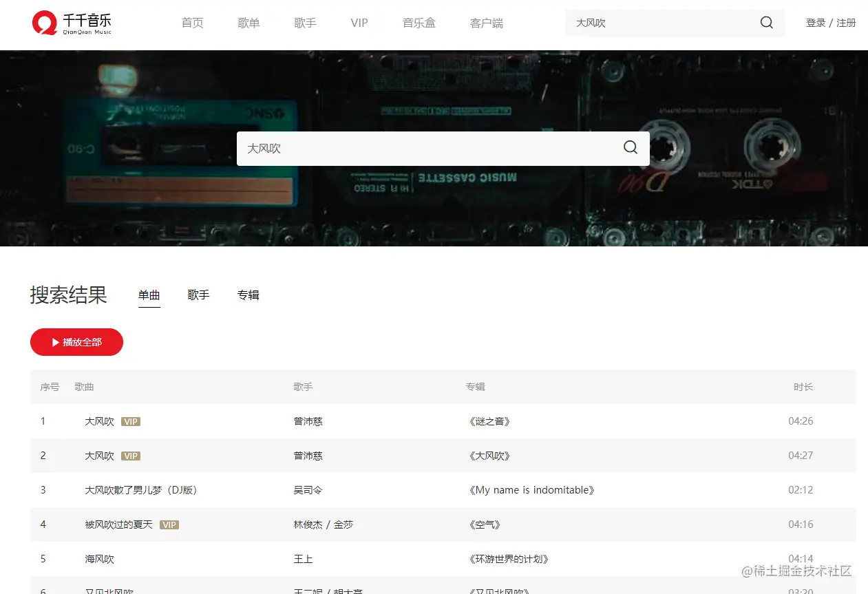Click the 时长 column header
The height and width of the screenshot is (594, 868).
click(803, 387)
